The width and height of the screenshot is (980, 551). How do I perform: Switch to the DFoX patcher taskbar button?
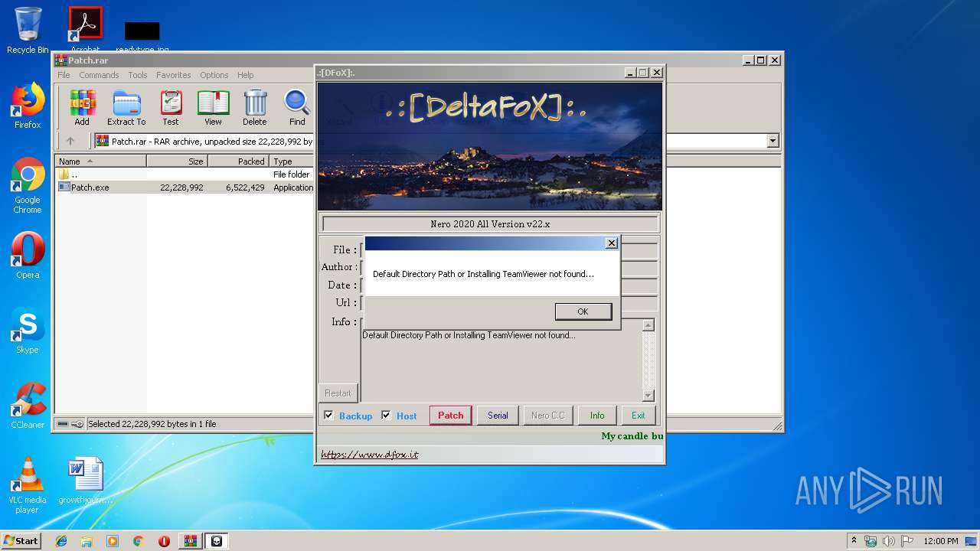tap(217, 541)
